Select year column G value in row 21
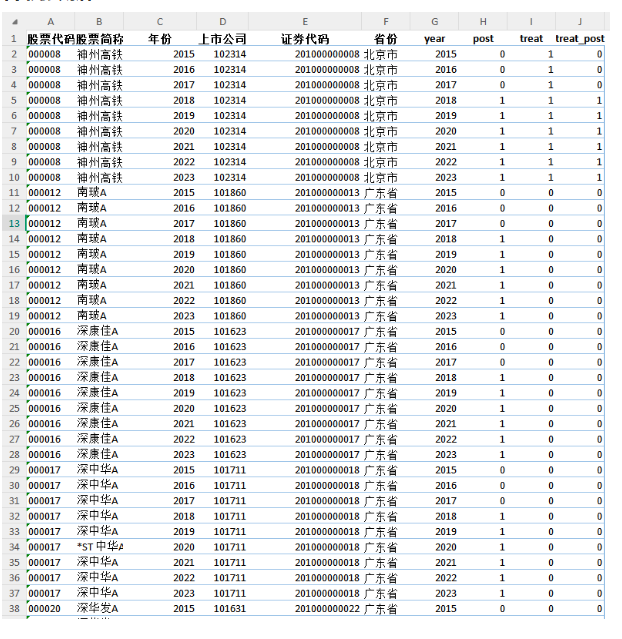This screenshot has width=622, height=639. tap(435, 347)
